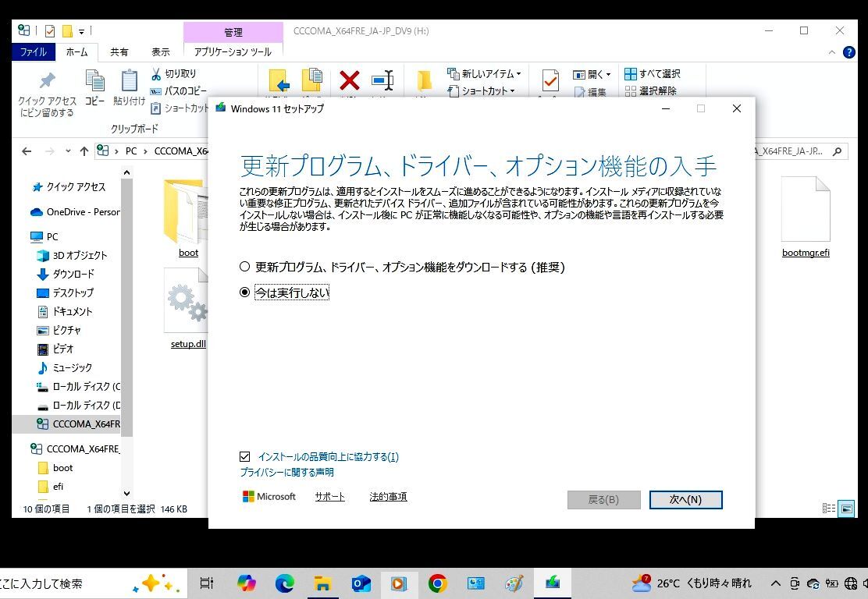Open Task View on the taskbar
Viewport: 868px width, 599px height.
[207, 583]
